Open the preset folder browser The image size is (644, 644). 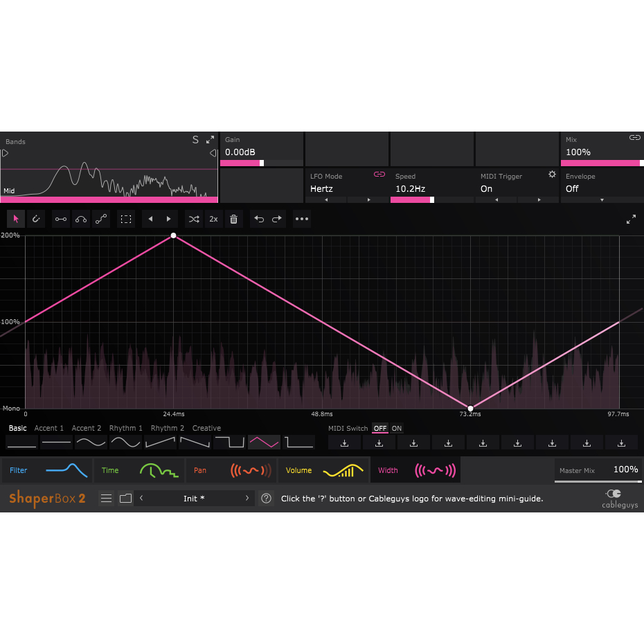pos(125,498)
